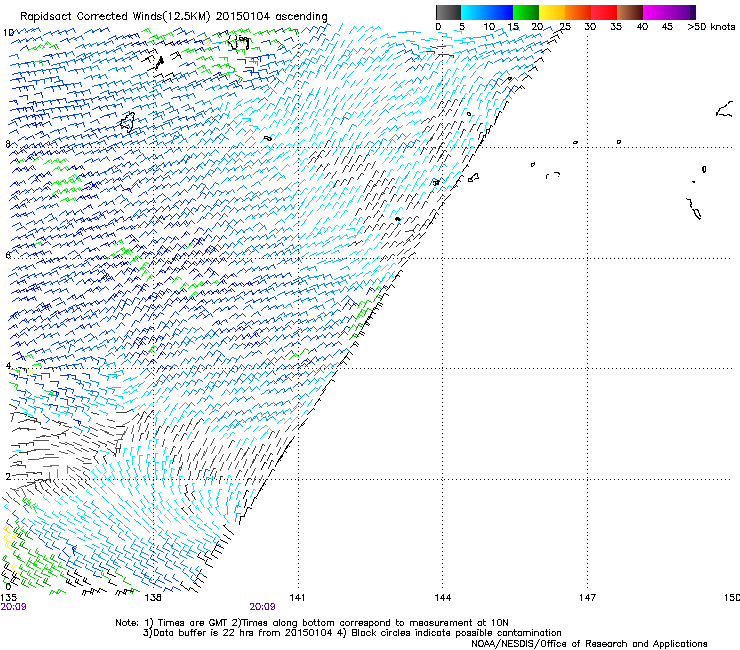Click the gray 0-5 knots color segment

coord(448,12)
